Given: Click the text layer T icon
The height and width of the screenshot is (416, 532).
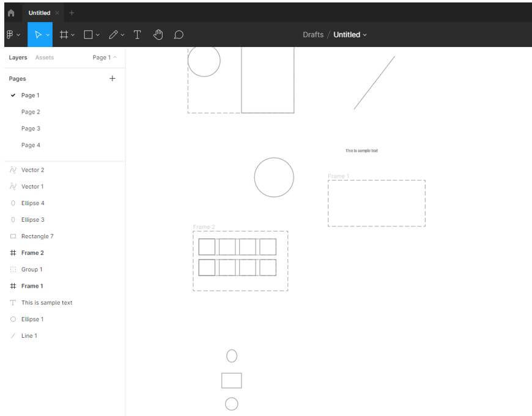Looking at the screenshot, I should point(13,303).
